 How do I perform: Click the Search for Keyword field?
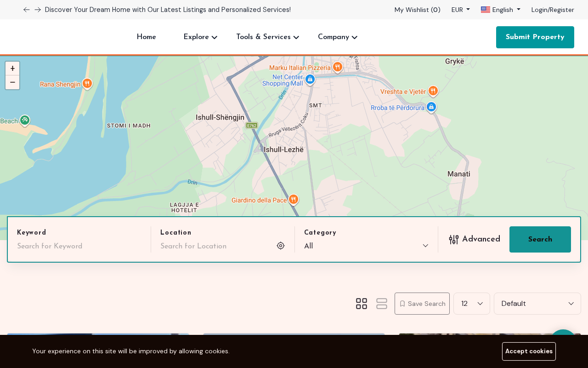coord(78,246)
